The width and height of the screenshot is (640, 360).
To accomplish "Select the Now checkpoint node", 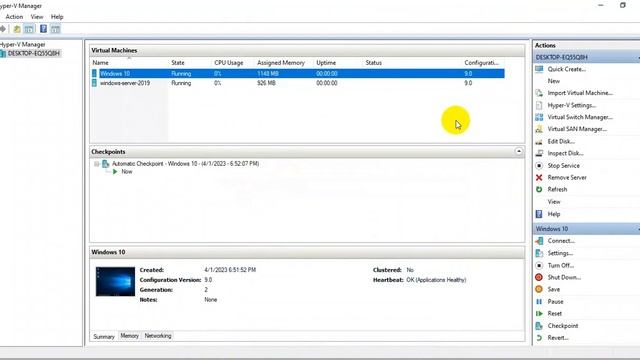I will 127,172.
